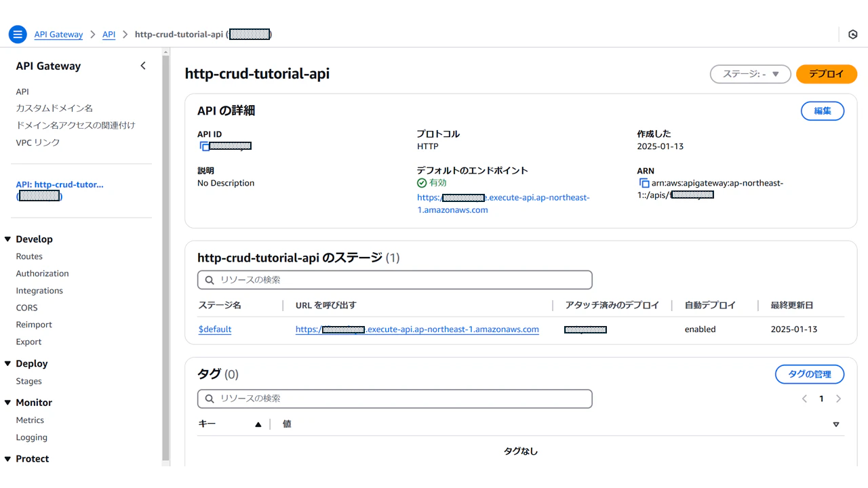Viewport: 868px width, 488px height.
Task: Click the タグなし empty tags message
Action: point(521,451)
